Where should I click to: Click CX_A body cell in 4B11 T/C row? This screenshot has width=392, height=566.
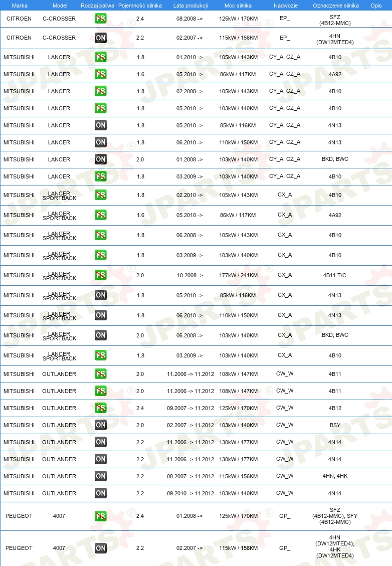(x=285, y=275)
